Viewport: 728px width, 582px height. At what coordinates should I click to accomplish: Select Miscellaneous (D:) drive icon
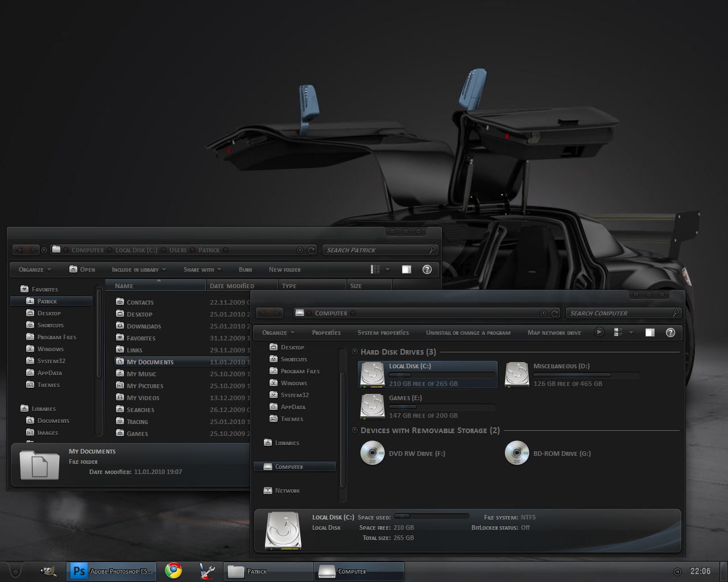point(517,375)
